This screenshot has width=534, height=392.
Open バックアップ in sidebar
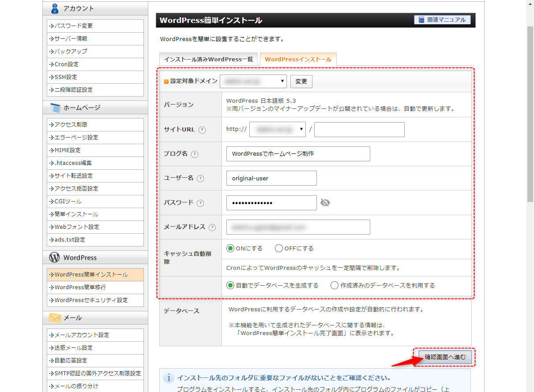click(x=95, y=52)
